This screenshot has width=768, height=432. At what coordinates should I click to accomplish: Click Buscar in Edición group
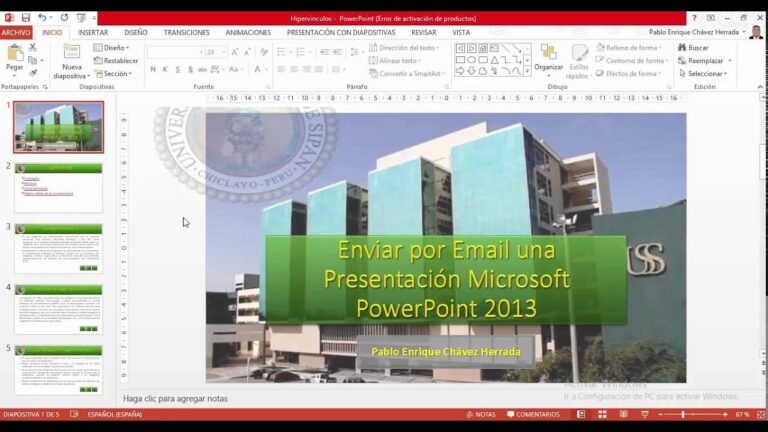point(693,48)
